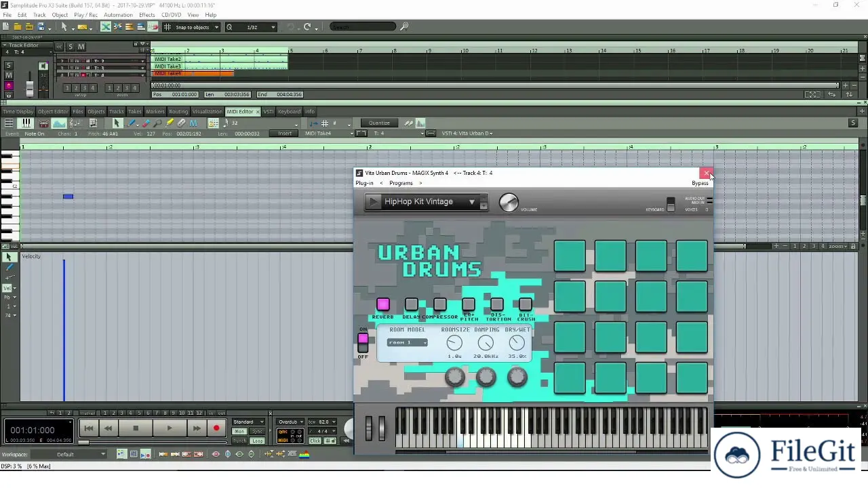The height and width of the screenshot is (488, 868).
Task: Click the search magnifier icon in top toolbar
Action: click(x=404, y=26)
